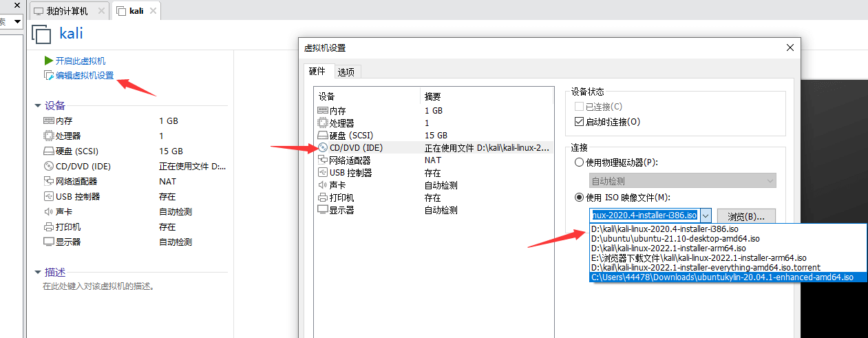Image resolution: width=868 pixels, height=338 pixels.
Task: Select the CD/DVD (IDE) disc icon in the dialog
Action: [323, 148]
